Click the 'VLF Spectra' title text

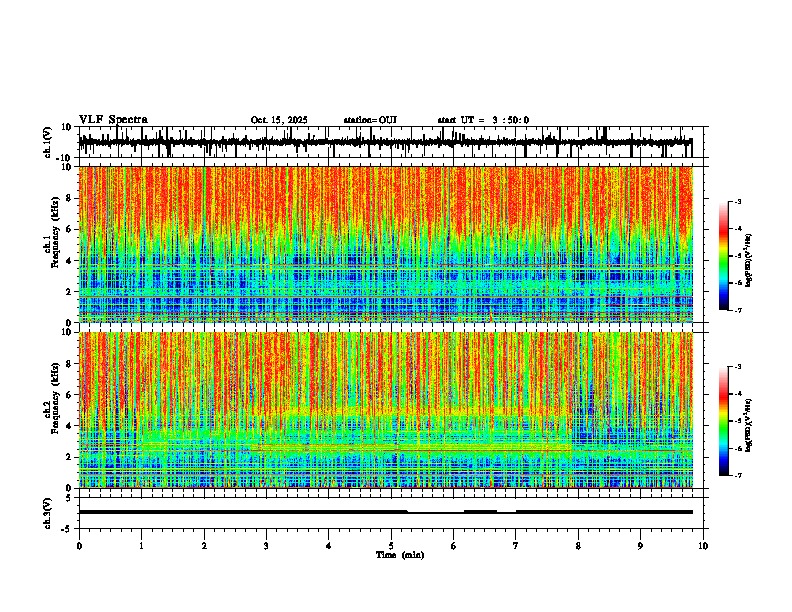[113, 120]
